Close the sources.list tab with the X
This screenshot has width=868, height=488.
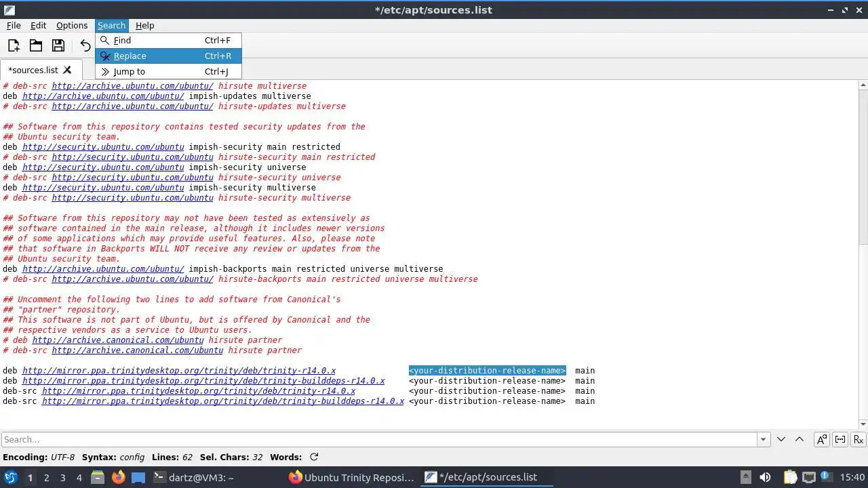[x=67, y=70]
